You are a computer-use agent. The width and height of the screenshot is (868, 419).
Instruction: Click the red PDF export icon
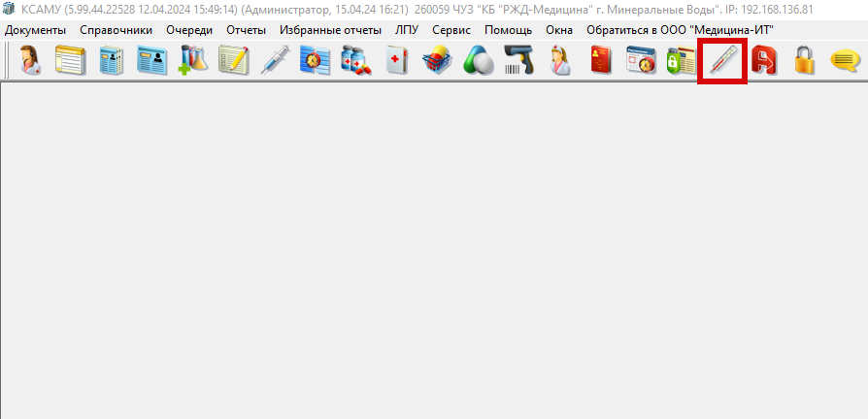763,63
